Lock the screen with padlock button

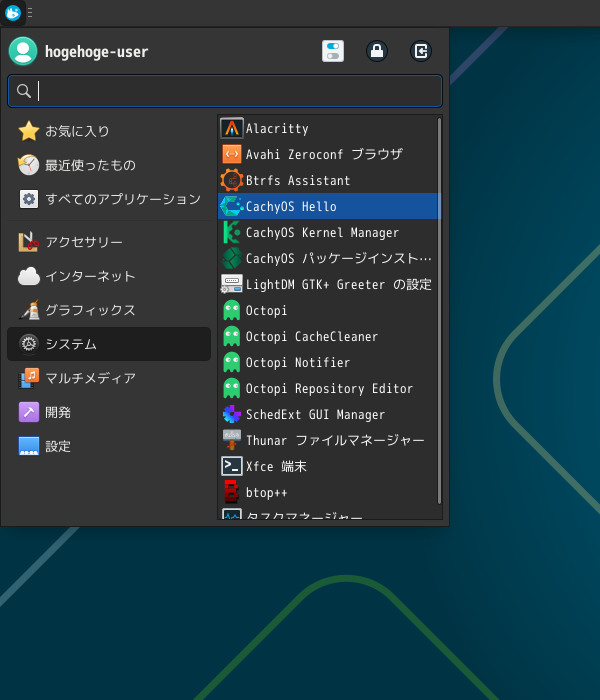(x=377, y=51)
